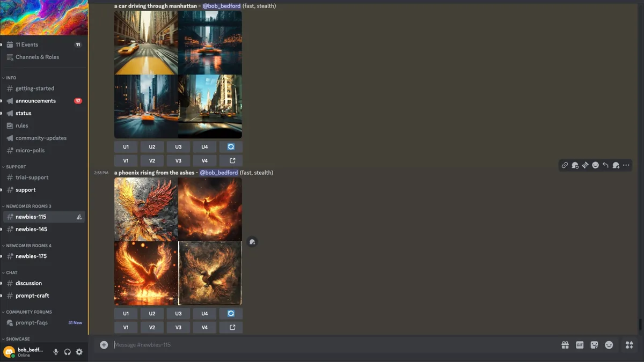Add a reaction via the hover toolbar smiley

tap(595, 165)
